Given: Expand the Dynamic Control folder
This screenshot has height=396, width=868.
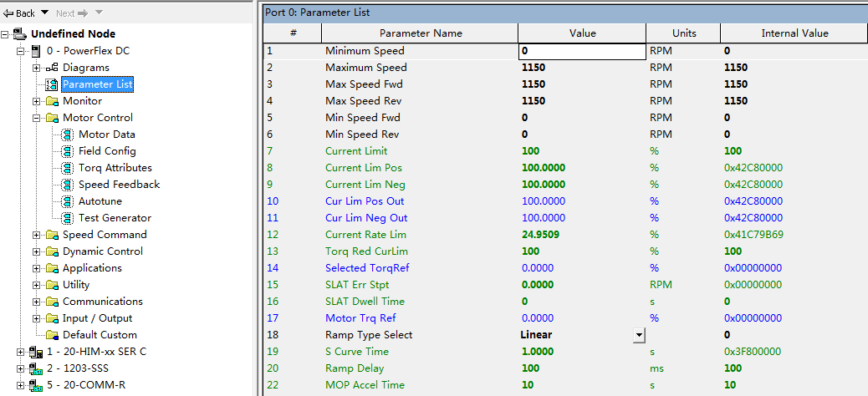Looking at the screenshot, I should click(x=37, y=251).
